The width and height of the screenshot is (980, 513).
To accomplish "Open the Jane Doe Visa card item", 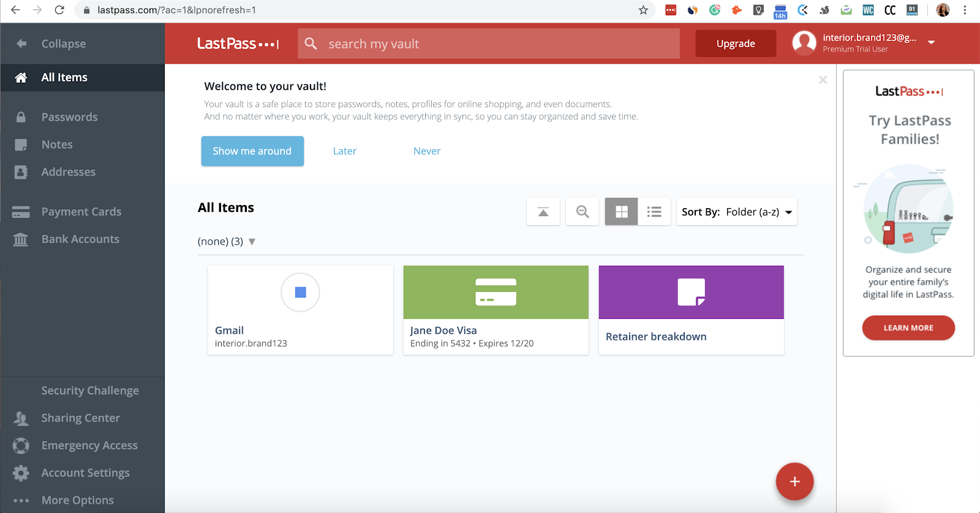I will [x=496, y=310].
